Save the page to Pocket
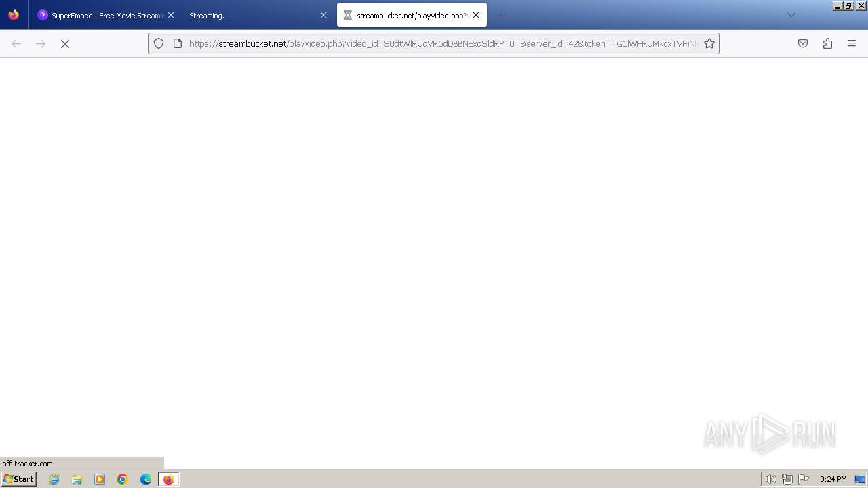This screenshot has height=488, width=868. tap(803, 43)
